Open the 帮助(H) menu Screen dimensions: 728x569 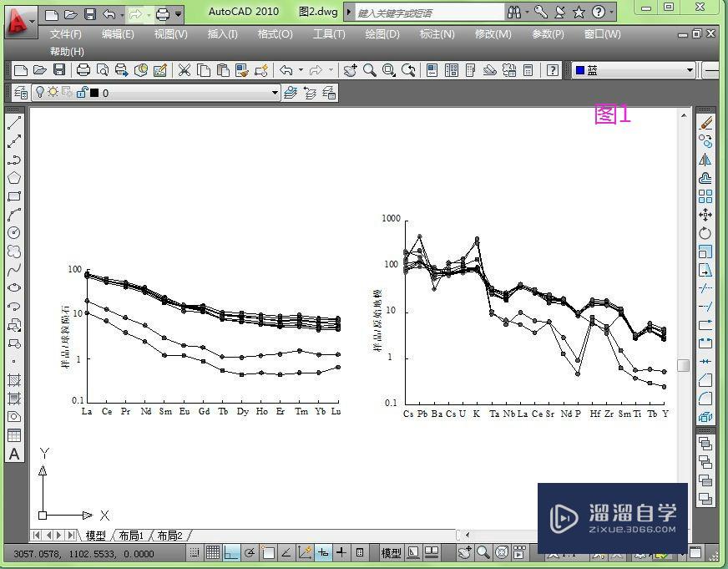click(67, 52)
